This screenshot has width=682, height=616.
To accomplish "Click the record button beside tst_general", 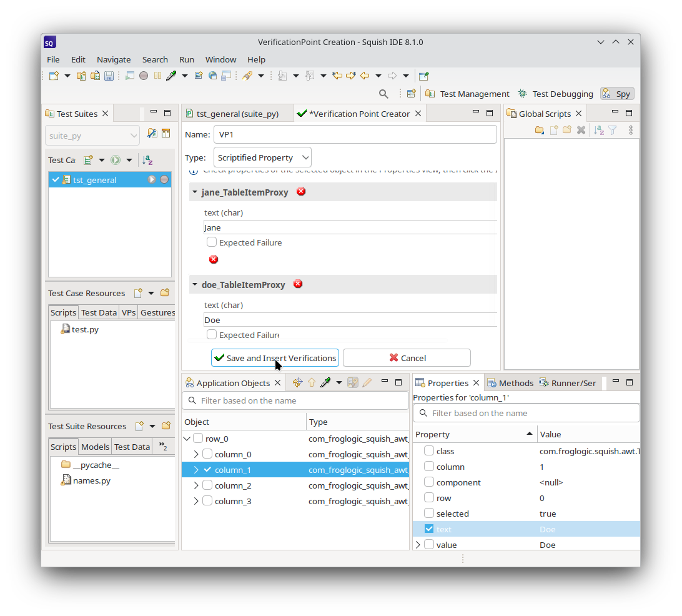I will click(x=164, y=180).
